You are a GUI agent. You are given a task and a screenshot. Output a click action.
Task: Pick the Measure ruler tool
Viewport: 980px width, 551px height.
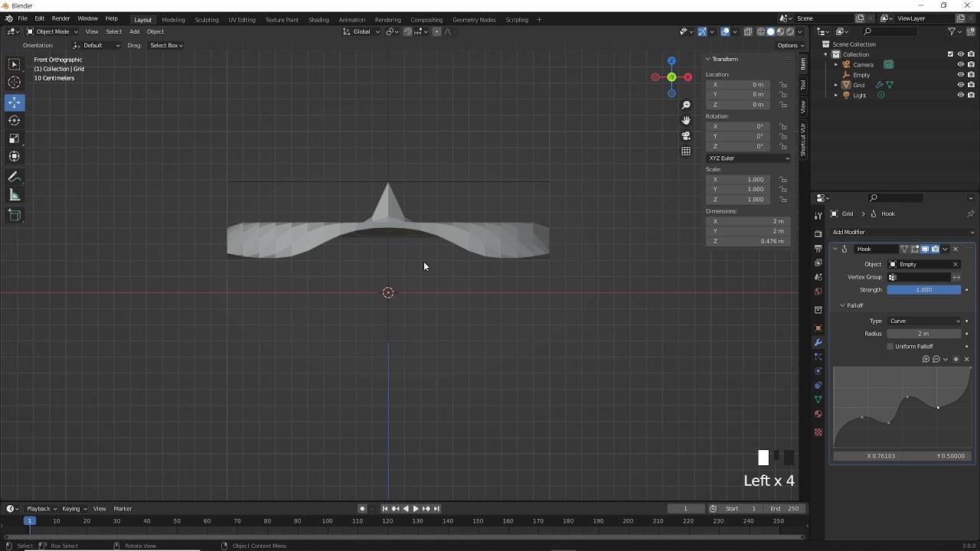pos(15,195)
